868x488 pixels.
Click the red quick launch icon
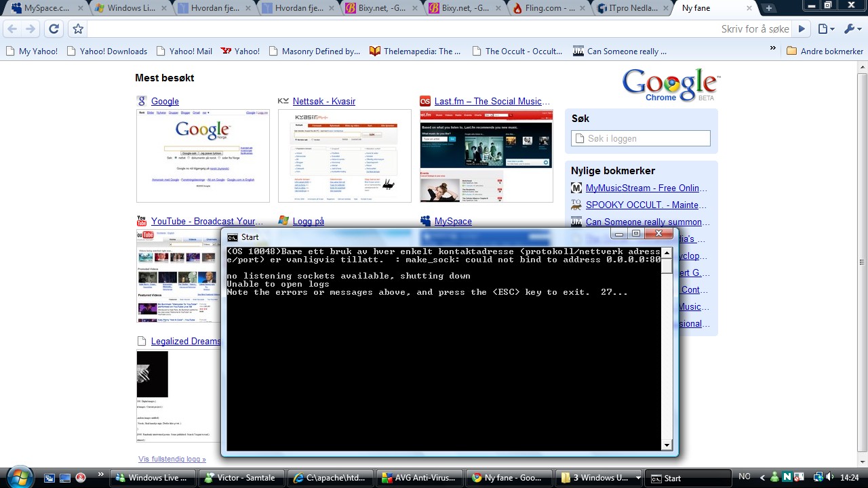(x=81, y=478)
